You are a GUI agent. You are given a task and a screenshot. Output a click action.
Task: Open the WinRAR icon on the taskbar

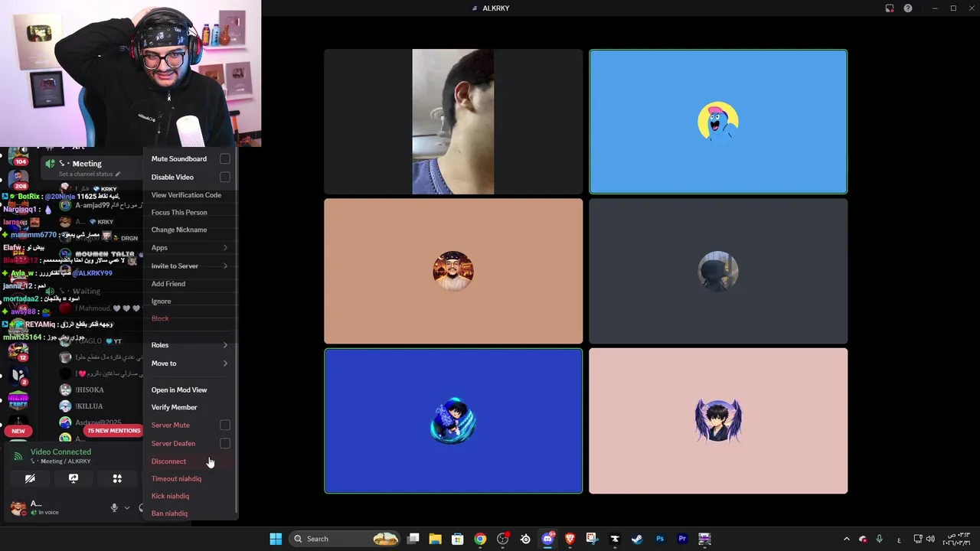(704, 539)
